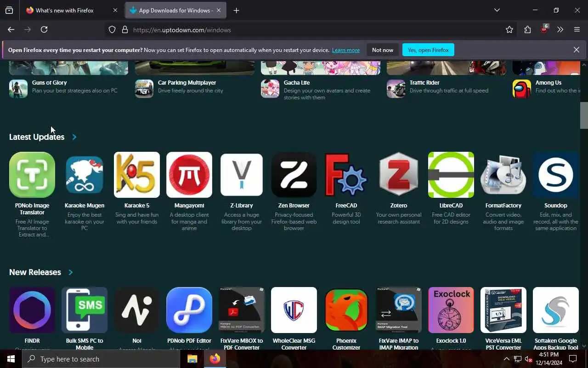Click the Traffic Rider game icon
588x368 pixels.
point(396,89)
